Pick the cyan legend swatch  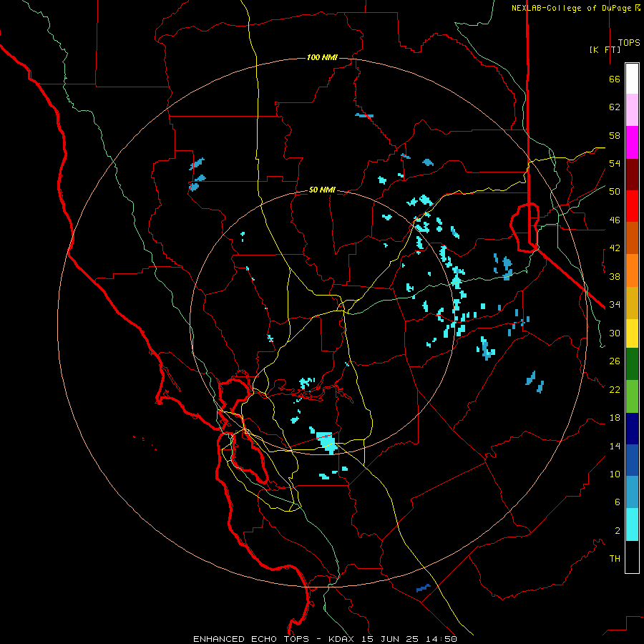632,525
